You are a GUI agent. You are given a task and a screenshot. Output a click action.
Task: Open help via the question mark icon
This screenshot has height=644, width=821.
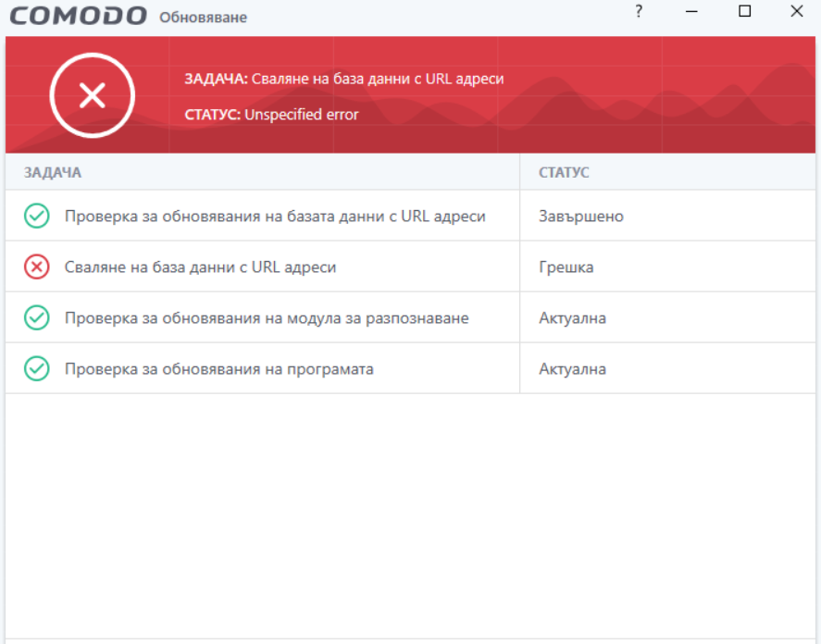(639, 11)
